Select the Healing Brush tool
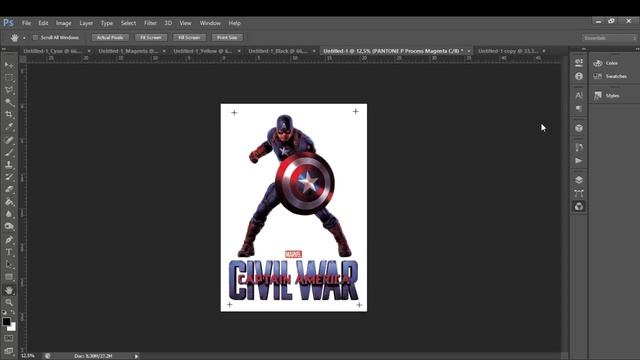Screen dimensions: 640x360 pyautogui.click(x=9, y=140)
